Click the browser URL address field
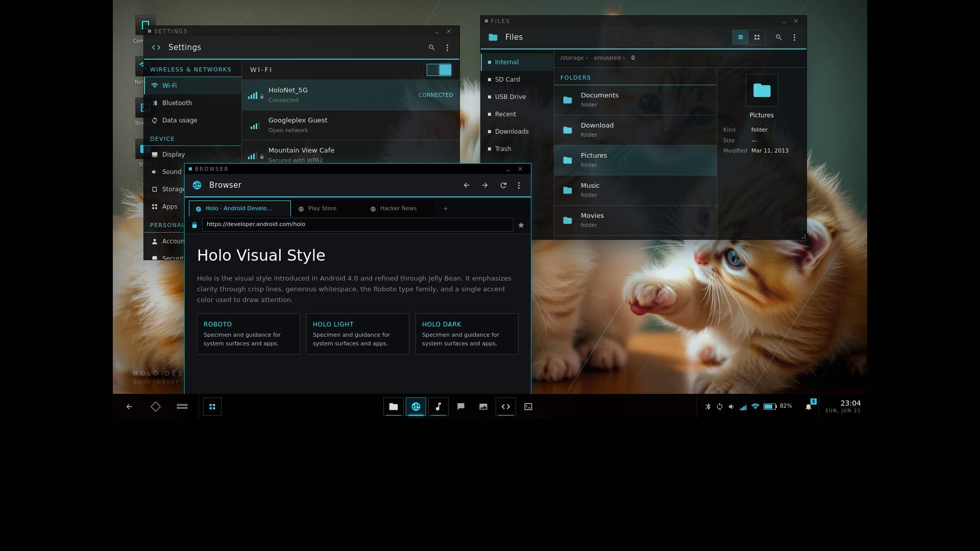The image size is (980, 551). [x=358, y=224]
